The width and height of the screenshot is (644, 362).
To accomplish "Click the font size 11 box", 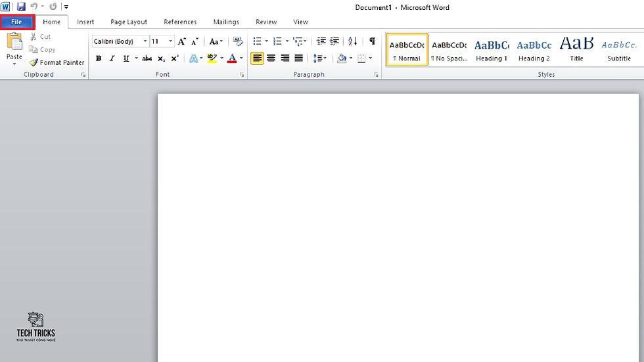I will pyautogui.click(x=158, y=41).
